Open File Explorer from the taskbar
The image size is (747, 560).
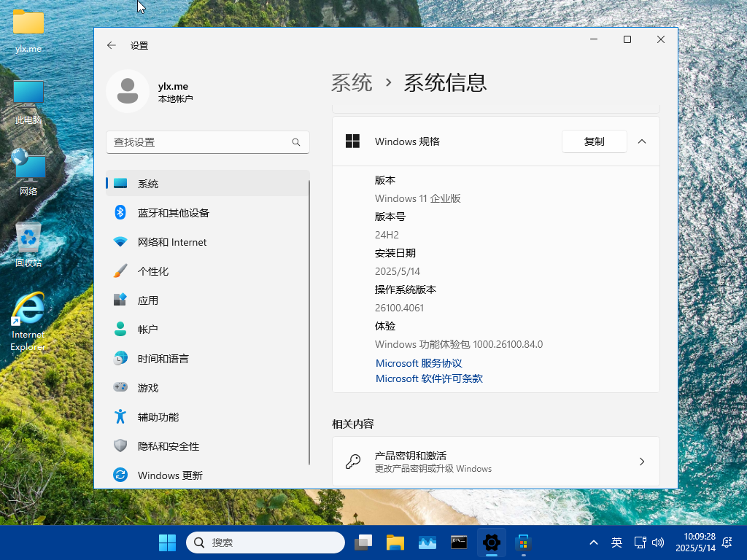pyautogui.click(x=395, y=542)
